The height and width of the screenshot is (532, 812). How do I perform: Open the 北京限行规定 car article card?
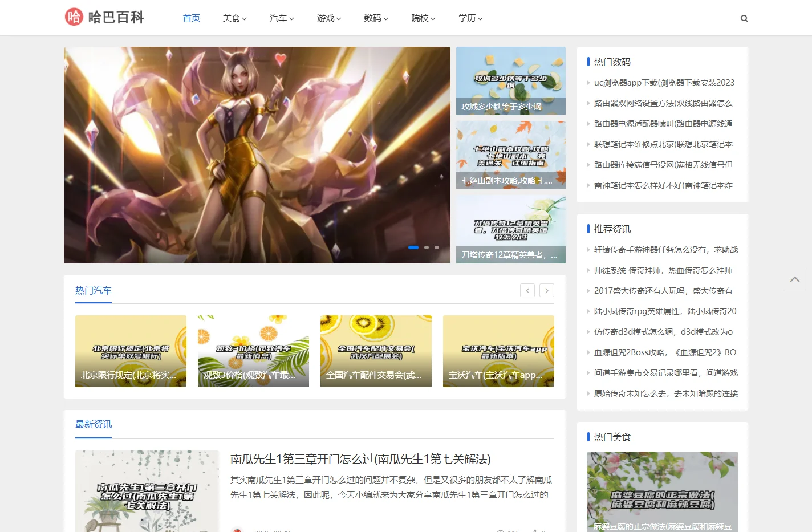(131, 351)
